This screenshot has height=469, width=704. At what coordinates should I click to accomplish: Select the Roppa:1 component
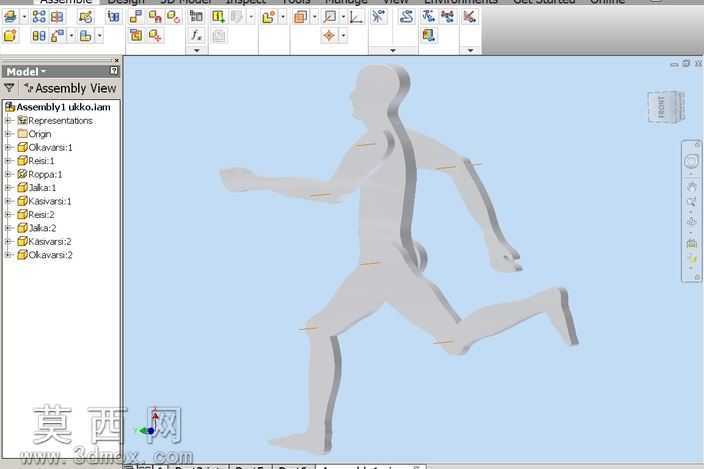[x=40, y=174]
